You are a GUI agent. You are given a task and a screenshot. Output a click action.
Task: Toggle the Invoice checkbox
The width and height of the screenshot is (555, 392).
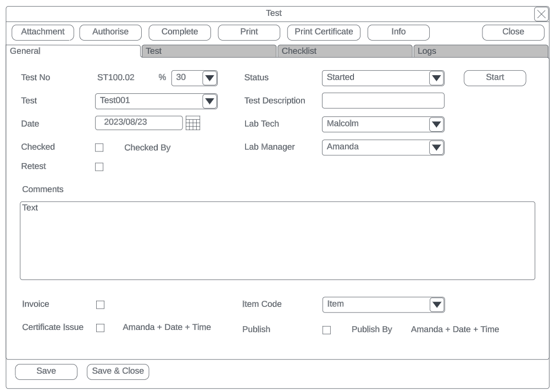[x=100, y=305]
